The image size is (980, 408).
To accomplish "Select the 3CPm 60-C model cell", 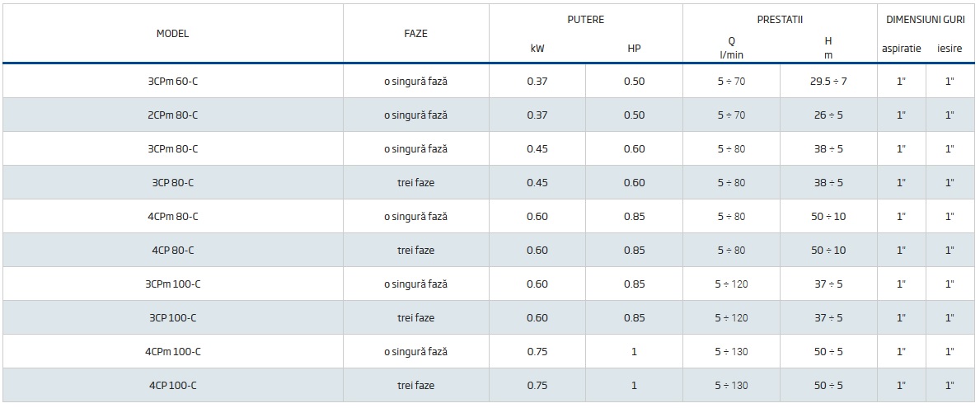I will pyautogui.click(x=172, y=82).
